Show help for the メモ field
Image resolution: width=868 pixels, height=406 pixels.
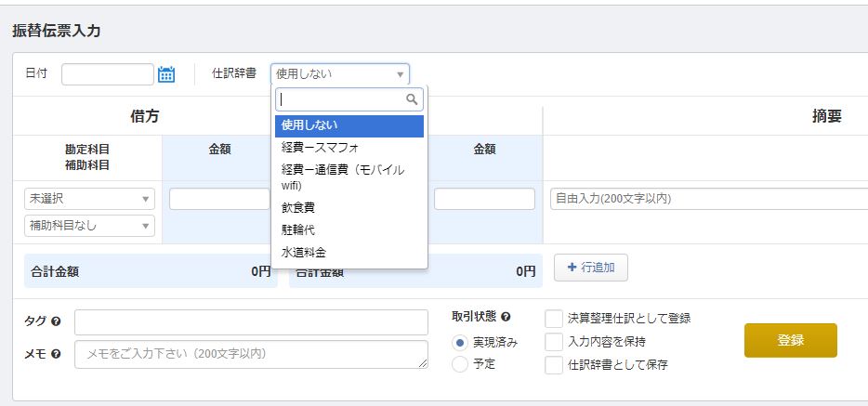(x=56, y=354)
